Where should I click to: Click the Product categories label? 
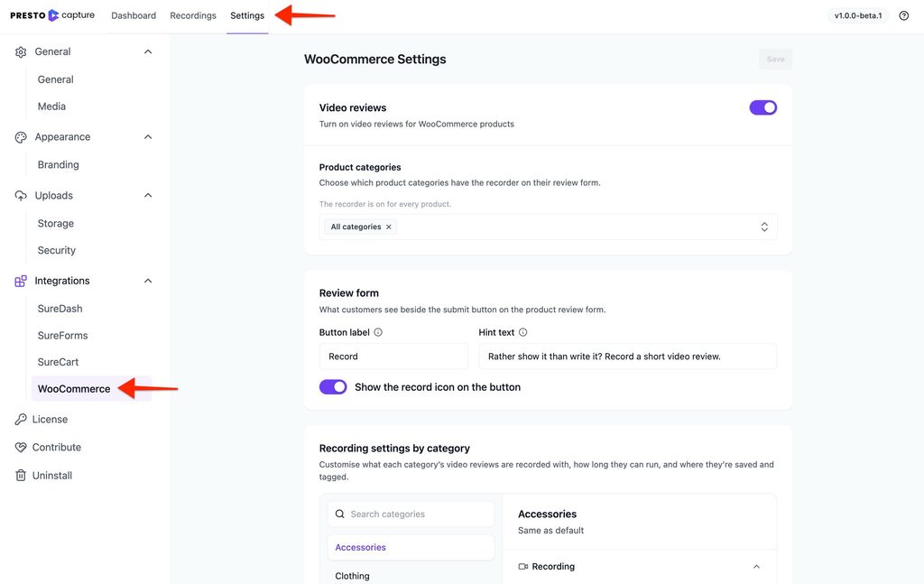360,167
